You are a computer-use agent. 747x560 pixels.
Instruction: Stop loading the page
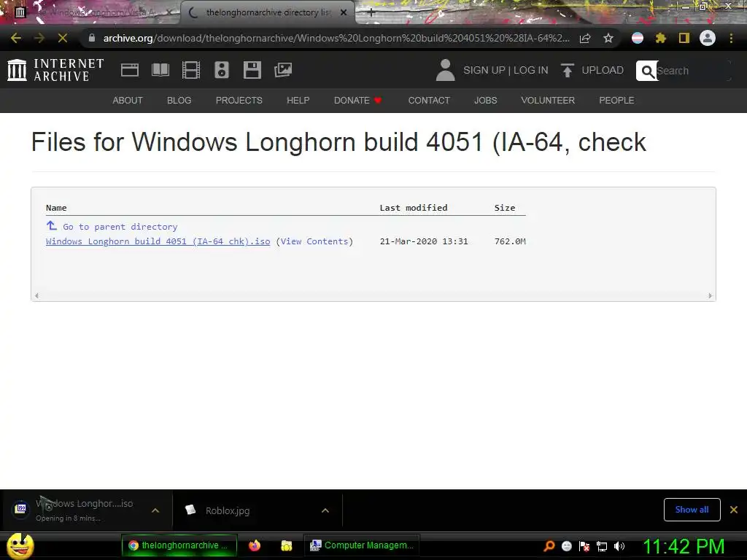pos(63,38)
